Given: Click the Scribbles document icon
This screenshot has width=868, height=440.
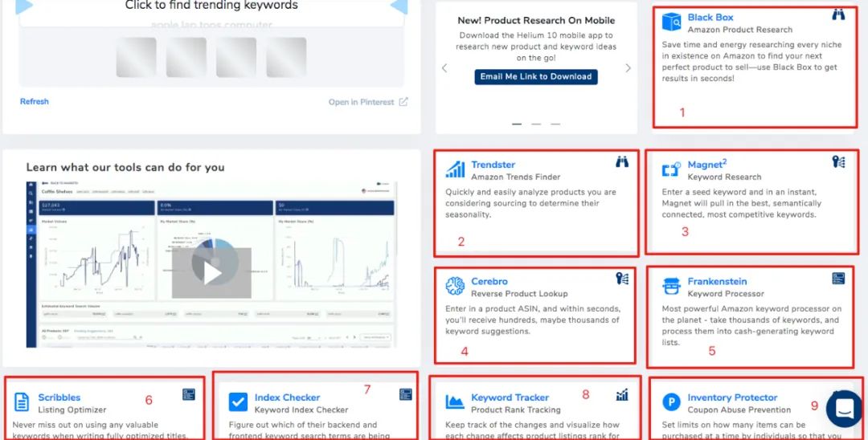Looking at the screenshot, I should [22, 401].
